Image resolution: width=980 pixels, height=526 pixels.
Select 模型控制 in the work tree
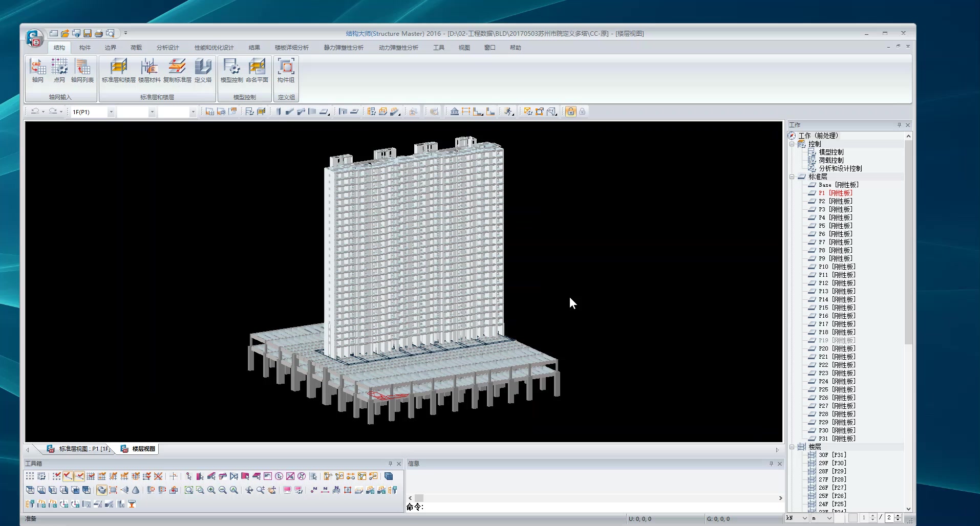click(x=831, y=152)
